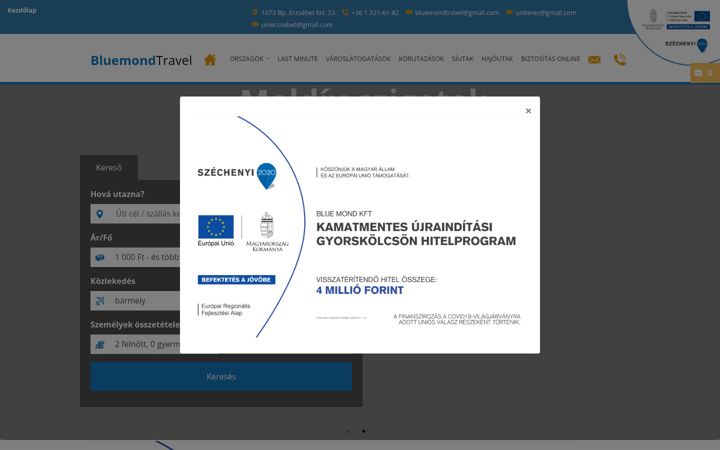This screenshot has width=720, height=450.
Task: Open the home icon in navigation
Action: 210,60
